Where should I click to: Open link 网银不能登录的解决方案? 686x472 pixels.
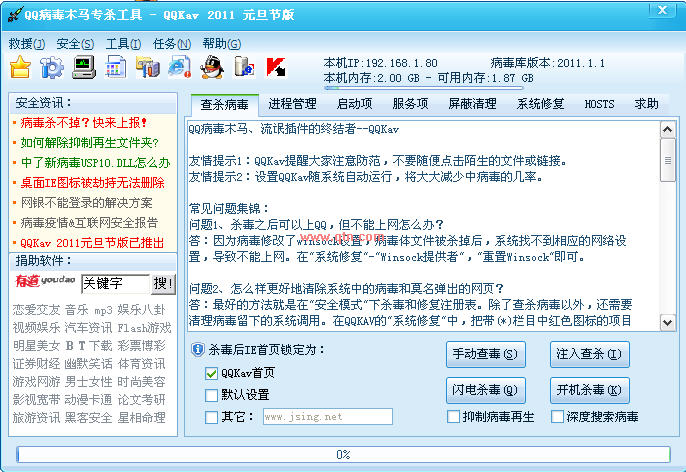click(x=87, y=203)
